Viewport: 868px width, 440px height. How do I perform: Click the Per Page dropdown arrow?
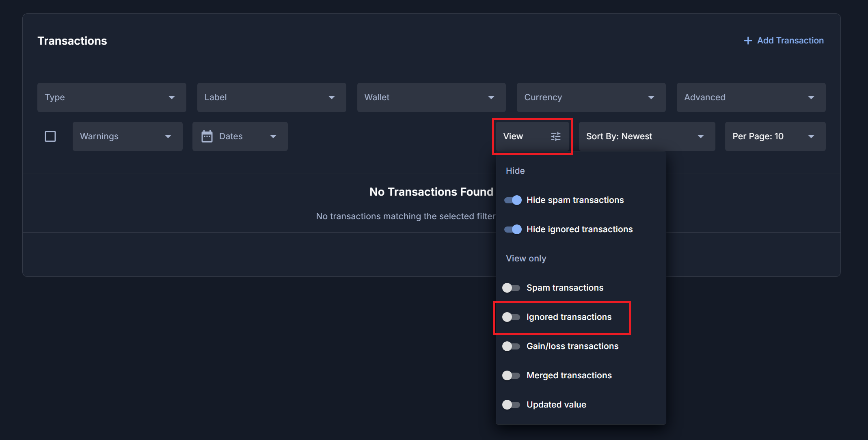click(811, 136)
